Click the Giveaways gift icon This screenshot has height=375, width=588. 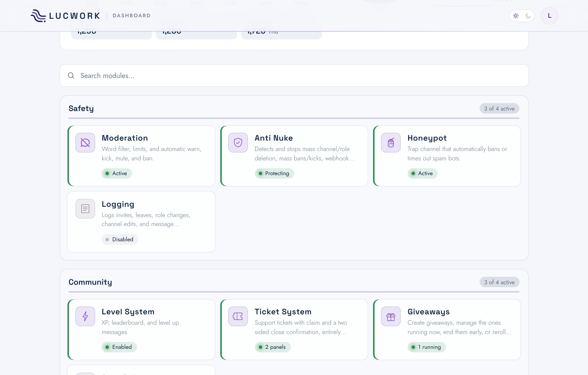(391, 316)
